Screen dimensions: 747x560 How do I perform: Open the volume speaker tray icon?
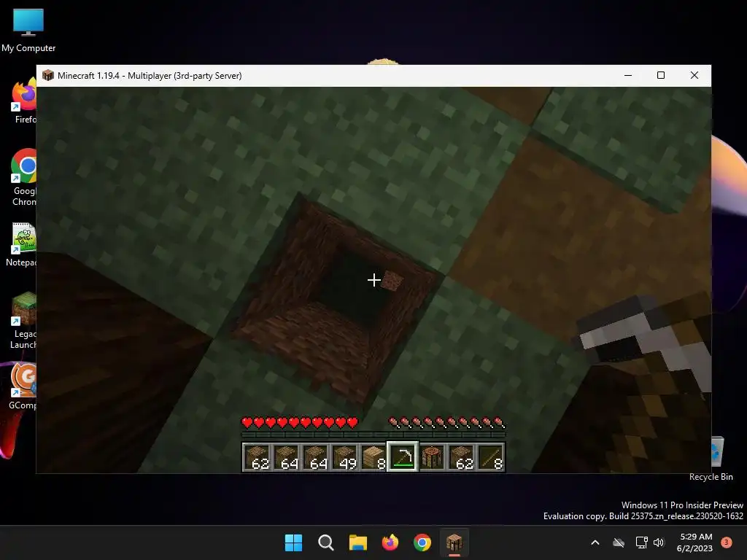tap(659, 542)
